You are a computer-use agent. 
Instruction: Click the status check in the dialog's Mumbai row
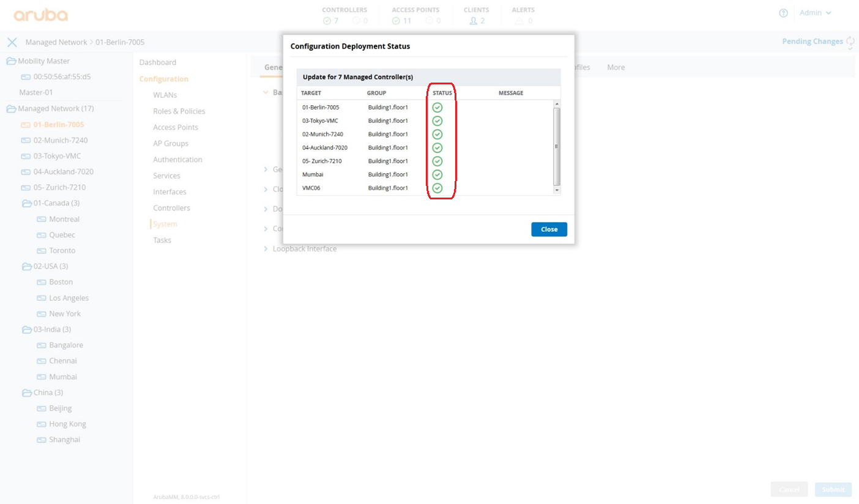pyautogui.click(x=437, y=175)
